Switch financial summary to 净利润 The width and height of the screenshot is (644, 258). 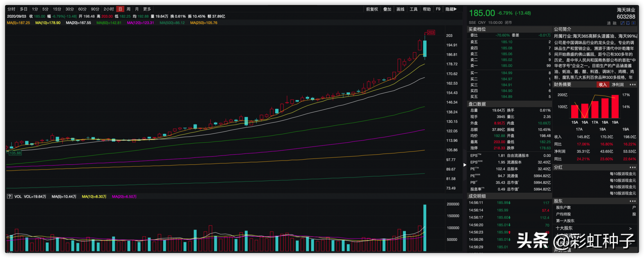tap(618, 85)
